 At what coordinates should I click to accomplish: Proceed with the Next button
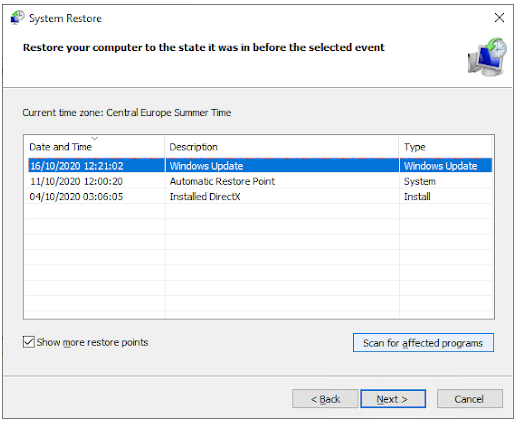pos(393,399)
